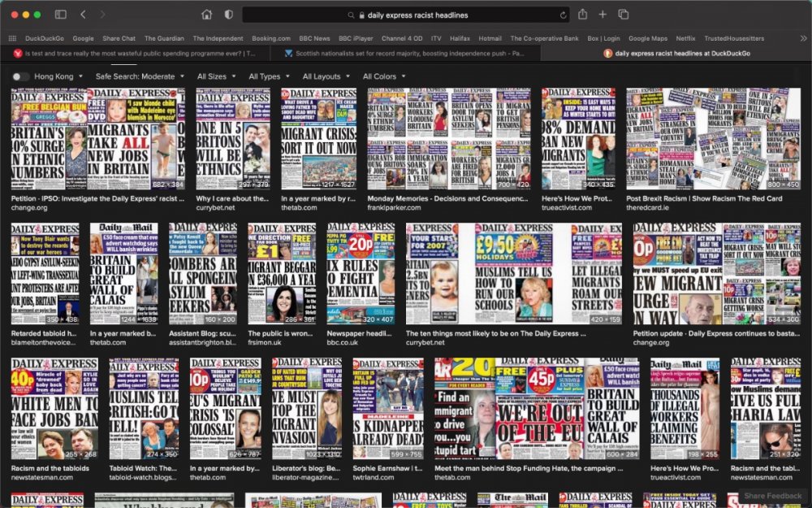Open the Hotmail bookmark
Viewport: 812px width, 508px height.
tap(490, 38)
